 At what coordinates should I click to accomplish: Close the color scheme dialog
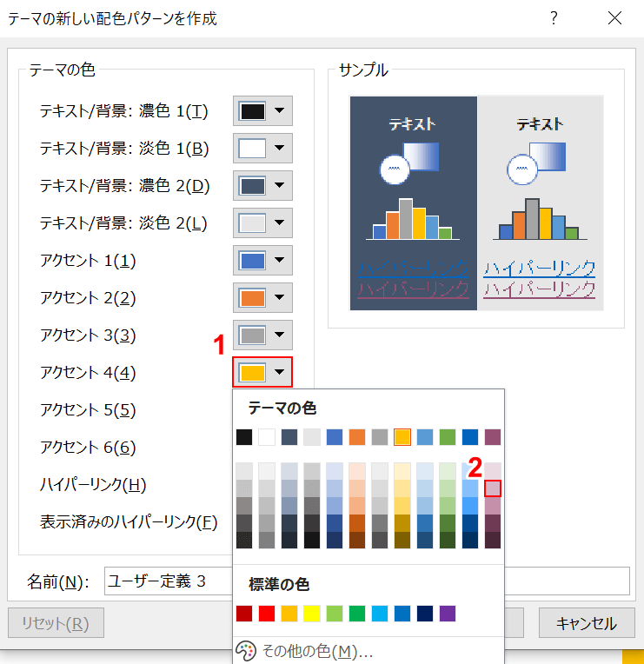[614, 18]
